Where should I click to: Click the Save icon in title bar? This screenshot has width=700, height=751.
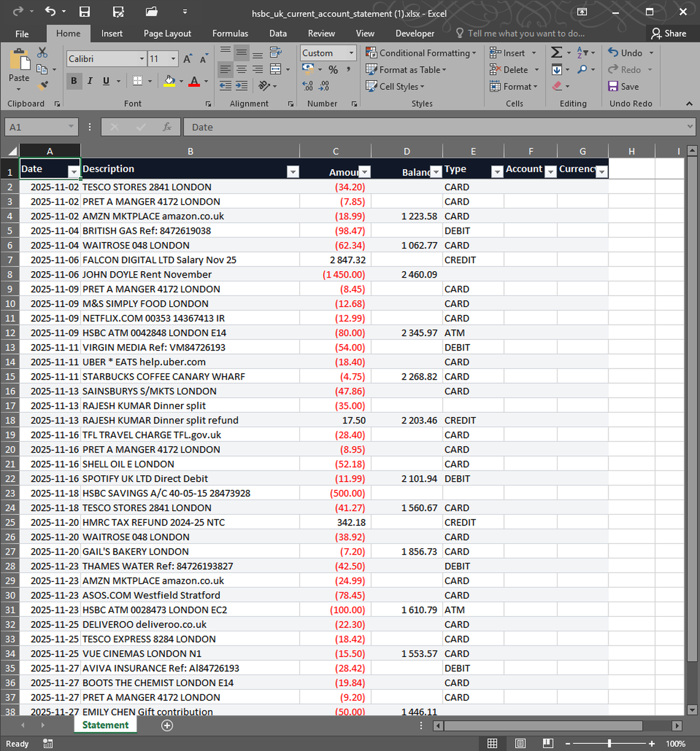(x=84, y=12)
